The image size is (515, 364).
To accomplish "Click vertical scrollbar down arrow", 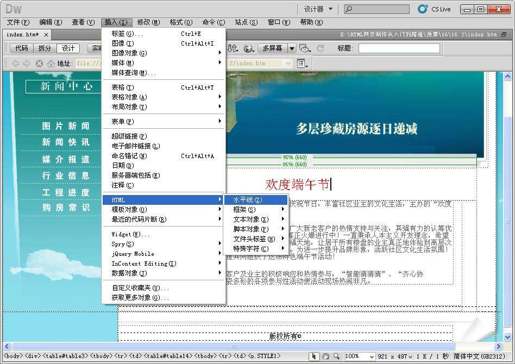I will (507, 337).
